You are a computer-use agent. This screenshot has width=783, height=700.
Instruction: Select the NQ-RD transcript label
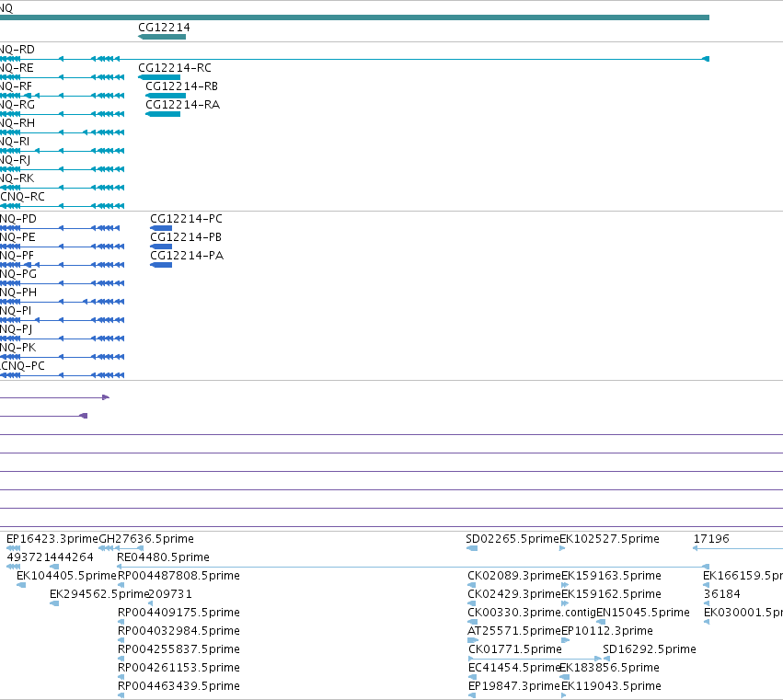(x=17, y=50)
